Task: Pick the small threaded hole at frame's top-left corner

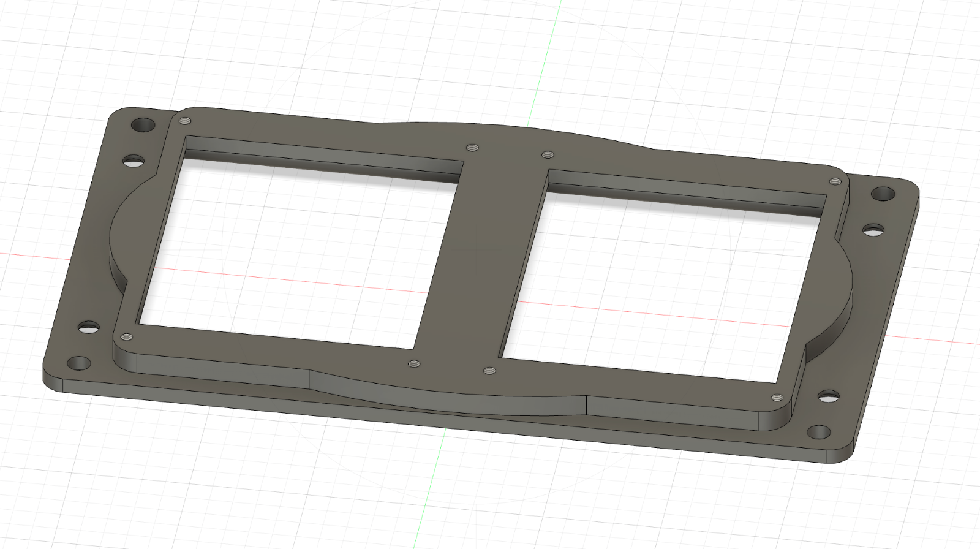Action: click(x=186, y=121)
